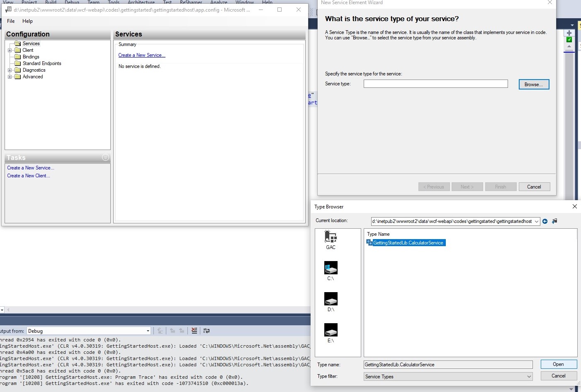Click the Browse button for service type
The image size is (581, 392).
tap(533, 84)
